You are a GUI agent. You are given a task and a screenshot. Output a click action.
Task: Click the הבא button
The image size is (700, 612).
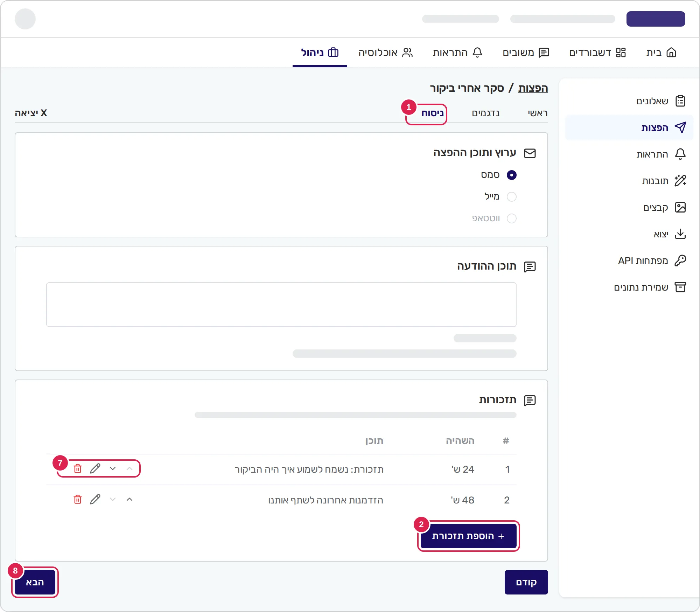click(x=35, y=582)
